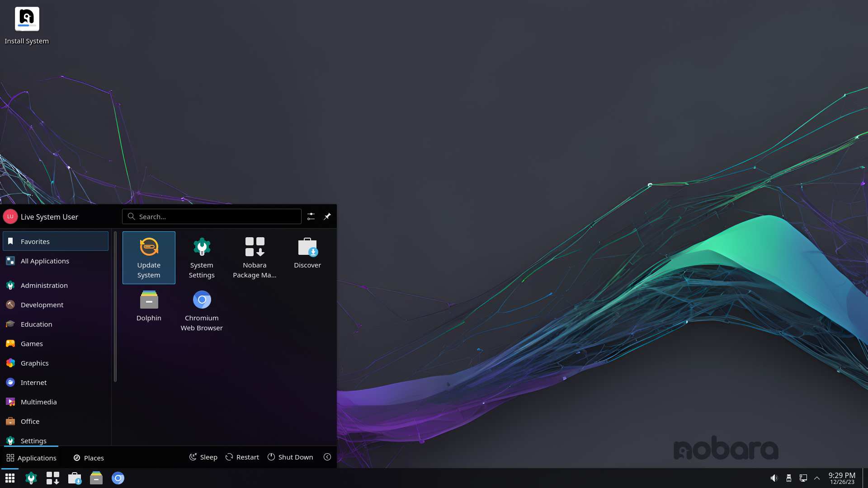
Task: Toggle pin to keep launcher open
Action: pyautogui.click(x=327, y=216)
